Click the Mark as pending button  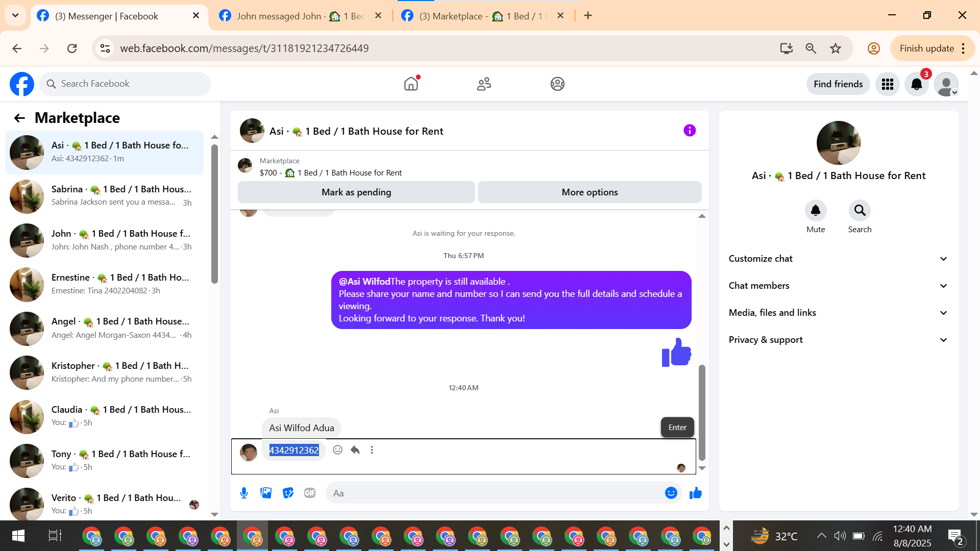(x=356, y=192)
